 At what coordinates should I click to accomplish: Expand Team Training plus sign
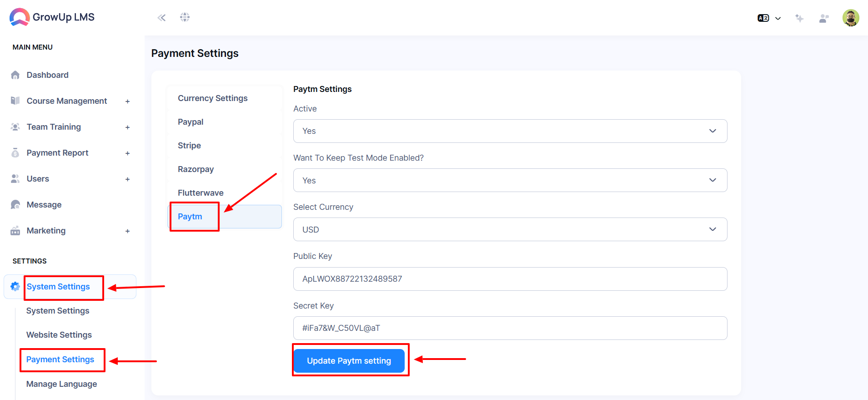pos(127,127)
